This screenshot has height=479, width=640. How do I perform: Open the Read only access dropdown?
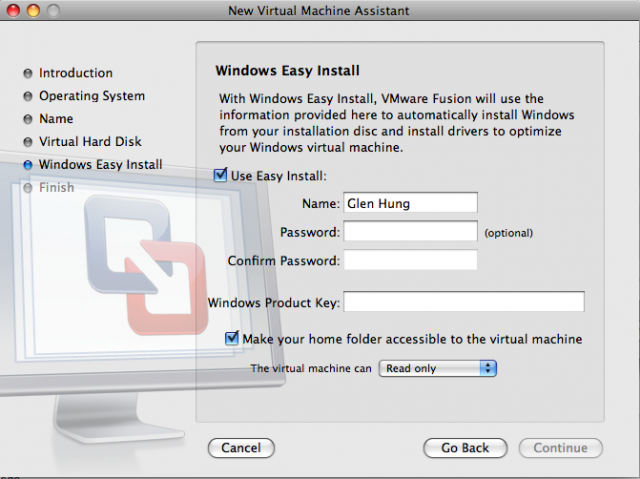pyautogui.click(x=438, y=368)
